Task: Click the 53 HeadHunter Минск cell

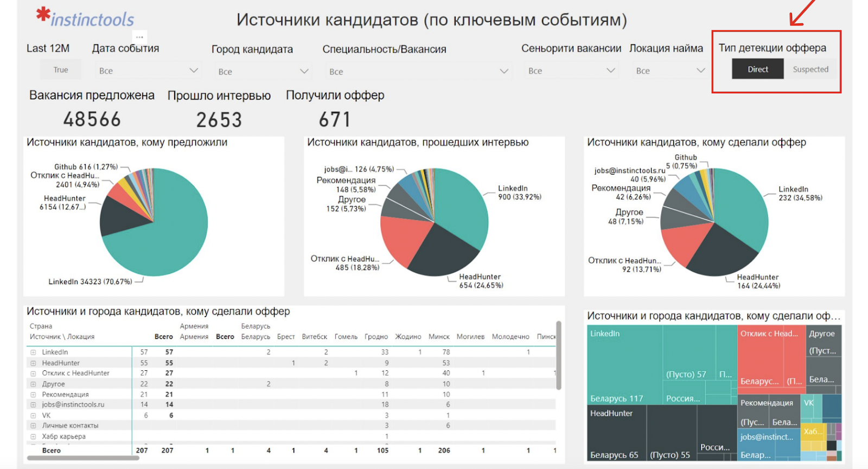Action: coord(446,363)
